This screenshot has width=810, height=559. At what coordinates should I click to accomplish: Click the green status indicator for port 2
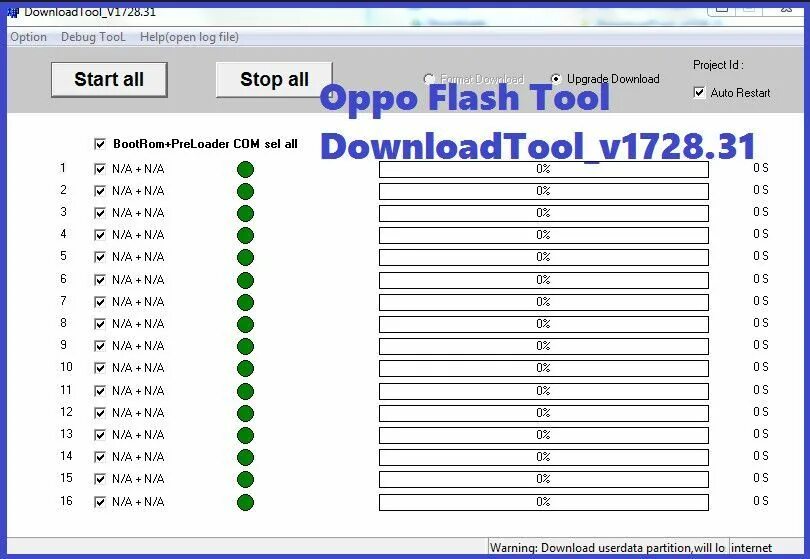click(245, 191)
